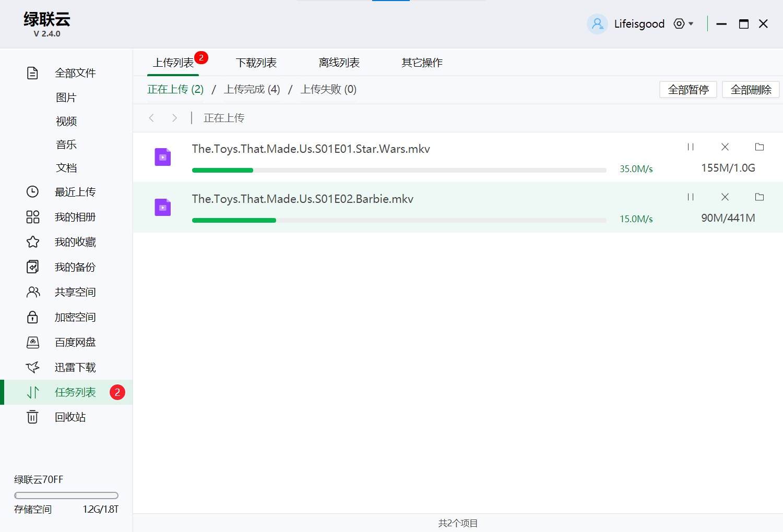Click the 90M/441M size text

[x=728, y=218]
